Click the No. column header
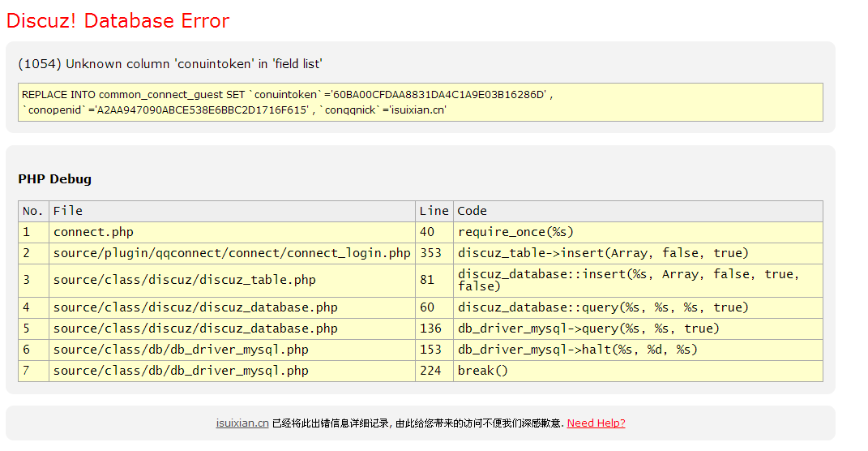This screenshot has height=451, width=868. [33, 211]
